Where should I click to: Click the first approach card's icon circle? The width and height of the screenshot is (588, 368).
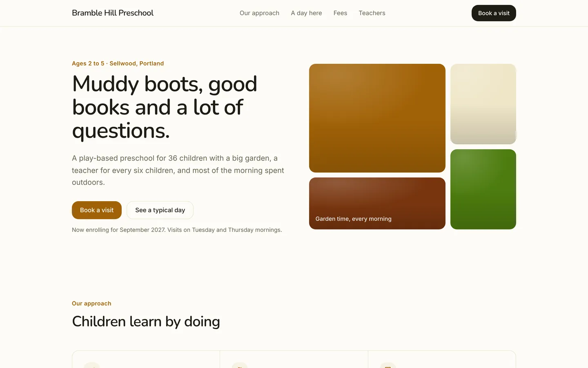pyautogui.click(x=92, y=365)
